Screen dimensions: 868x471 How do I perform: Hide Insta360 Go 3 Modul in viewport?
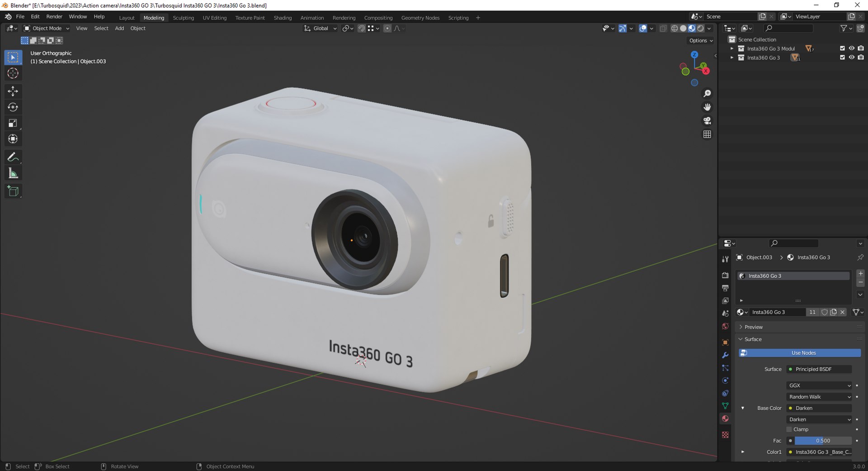pos(852,48)
